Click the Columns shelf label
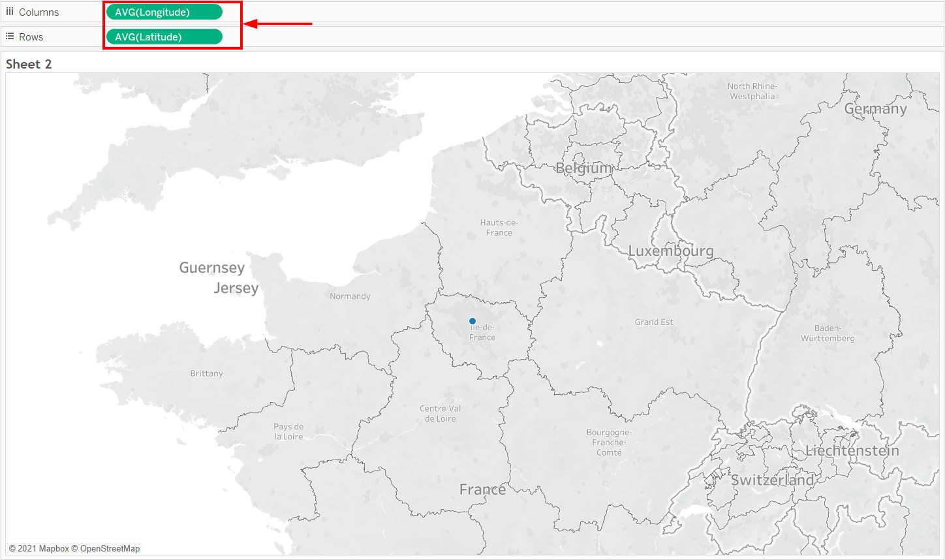This screenshot has width=945, height=560. coord(39,12)
